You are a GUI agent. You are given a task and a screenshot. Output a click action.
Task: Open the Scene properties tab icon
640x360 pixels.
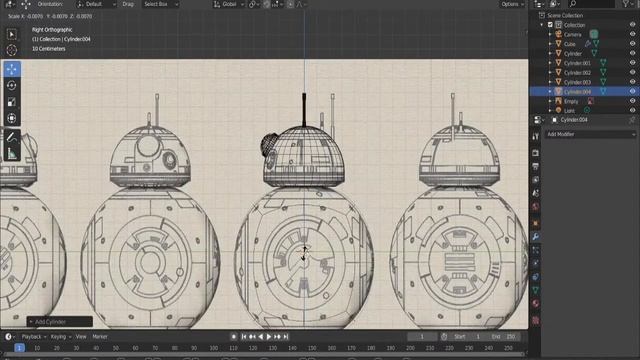pos(536,193)
